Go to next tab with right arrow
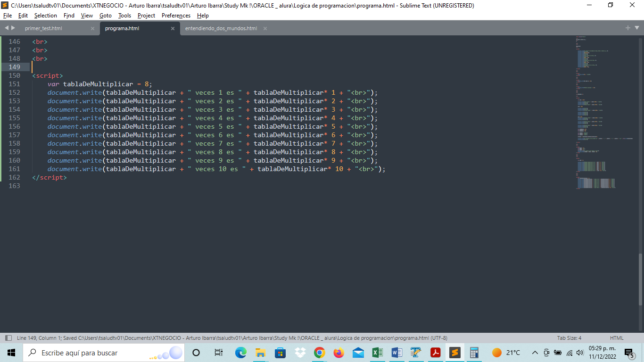This screenshot has width=644, height=362. 13,28
